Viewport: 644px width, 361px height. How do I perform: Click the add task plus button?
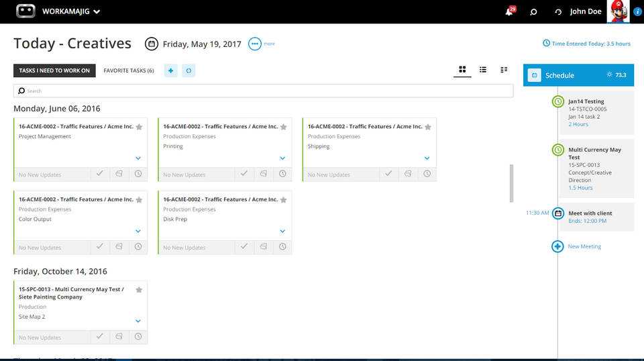tap(170, 70)
